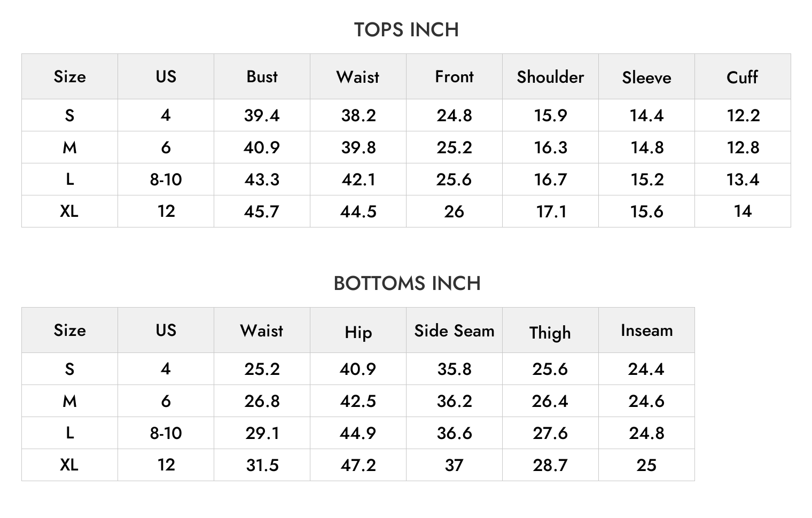Select the Shoulder column header
The width and height of the screenshot is (812, 518).
[x=550, y=77]
